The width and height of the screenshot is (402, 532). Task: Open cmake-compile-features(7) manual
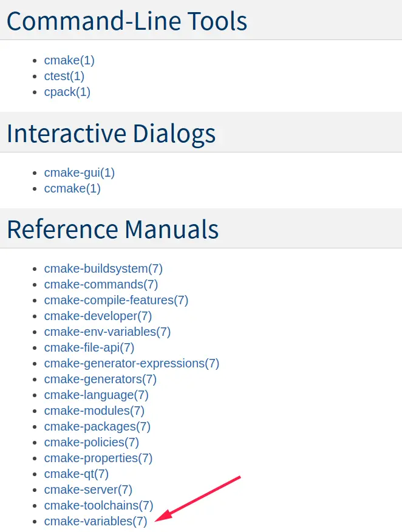(x=116, y=300)
